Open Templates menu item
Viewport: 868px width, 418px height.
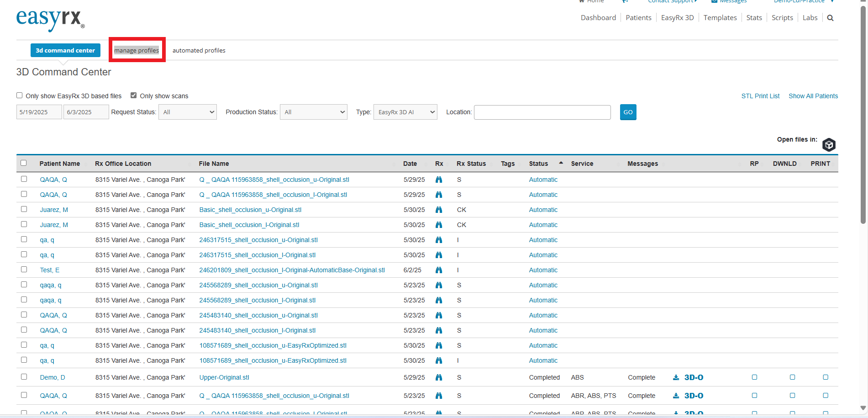720,18
